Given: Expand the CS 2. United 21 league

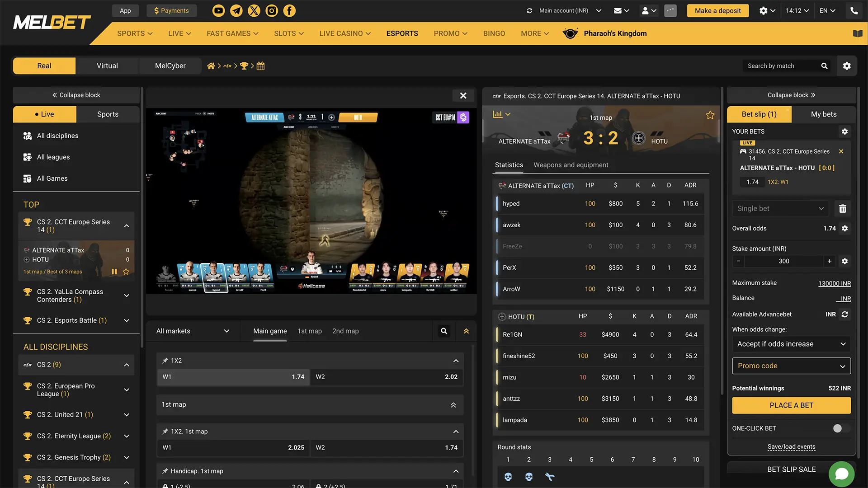Looking at the screenshot, I should [127, 414].
